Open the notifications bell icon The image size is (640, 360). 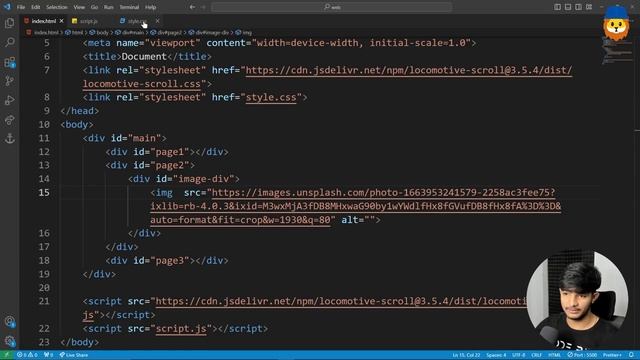pos(631,355)
